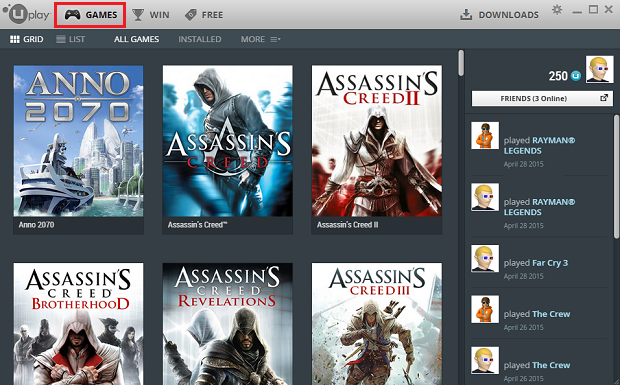This screenshot has width=620, height=385.
Task: Minimize the Uplay window
Action: [577, 11]
